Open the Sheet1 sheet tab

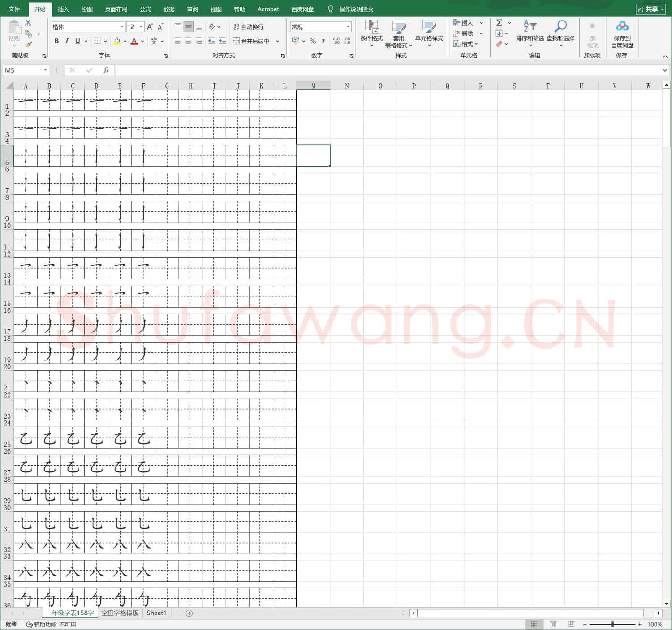(x=156, y=613)
